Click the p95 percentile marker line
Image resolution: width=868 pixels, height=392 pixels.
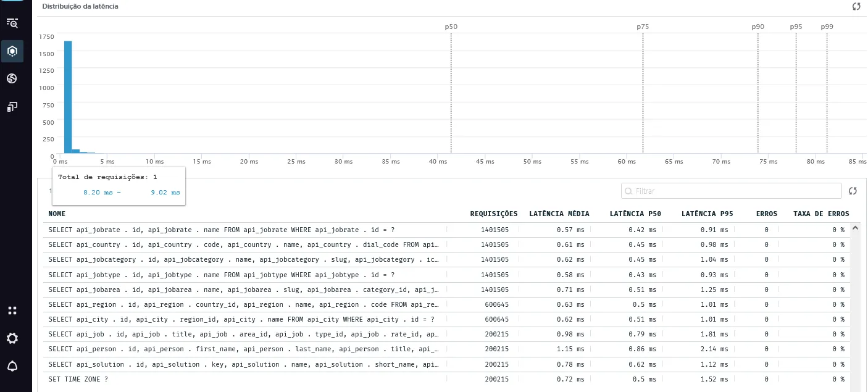tap(796, 93)
